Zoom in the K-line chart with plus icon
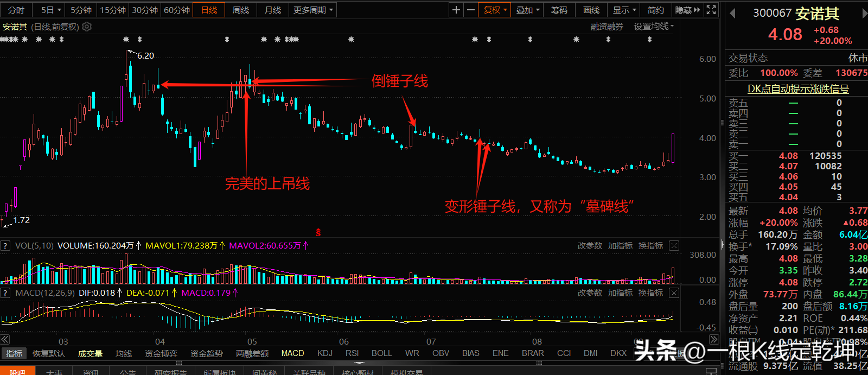The width and height of the screenshot is (868, 375). coord(456,10)
